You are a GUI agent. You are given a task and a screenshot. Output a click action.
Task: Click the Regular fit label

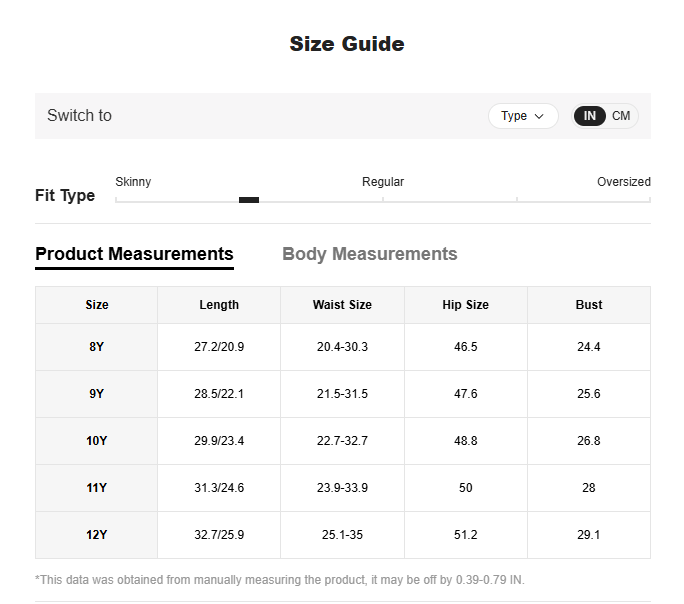coord(383,181)
